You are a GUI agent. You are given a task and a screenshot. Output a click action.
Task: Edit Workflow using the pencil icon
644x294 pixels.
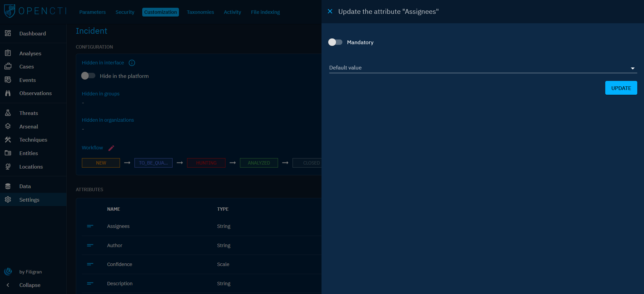pos(111,148)
